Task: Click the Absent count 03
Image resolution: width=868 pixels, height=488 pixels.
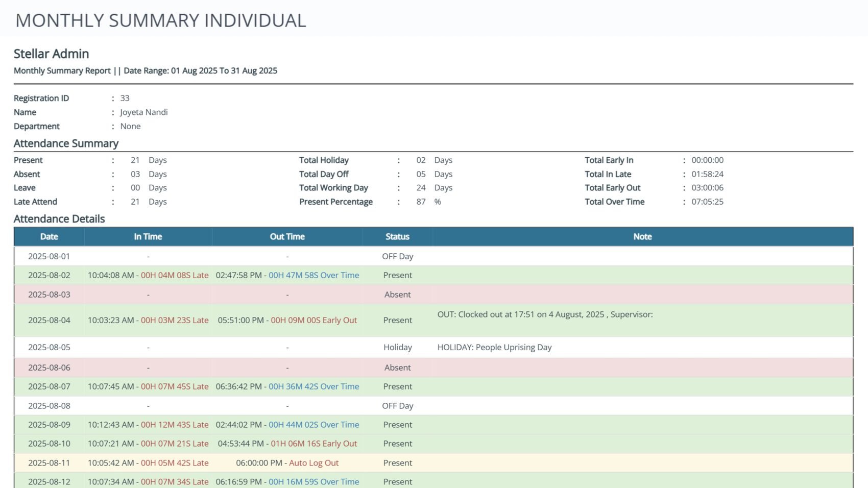Action: coord(135,174)
